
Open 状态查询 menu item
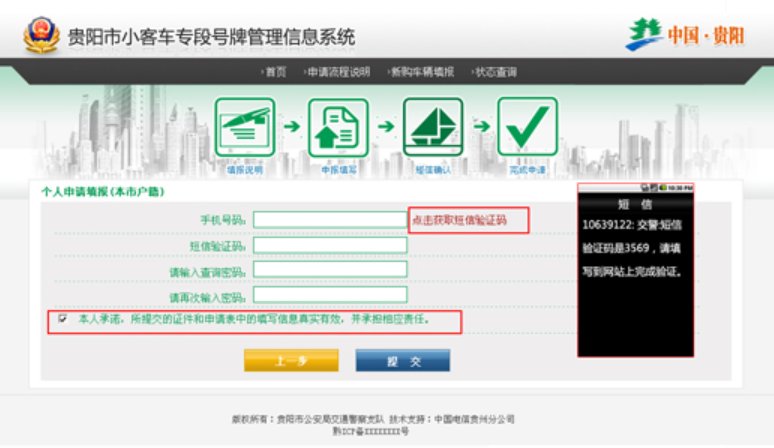(495, 72)
